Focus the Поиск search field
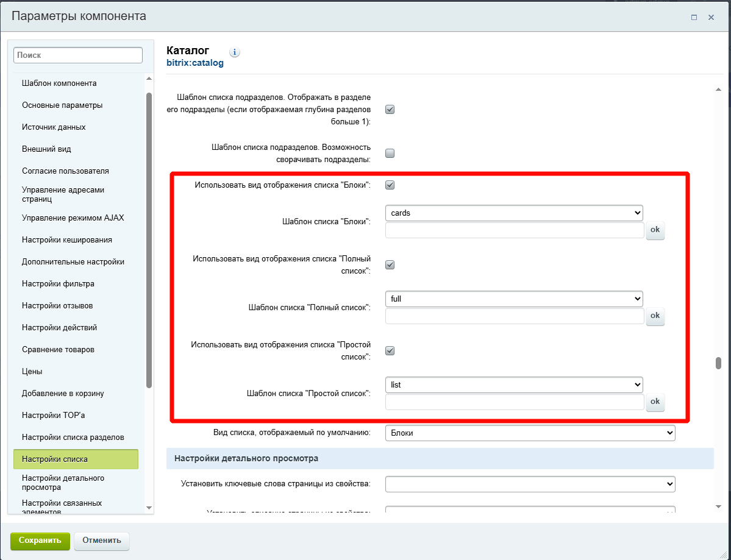 (x=78, y=55)
